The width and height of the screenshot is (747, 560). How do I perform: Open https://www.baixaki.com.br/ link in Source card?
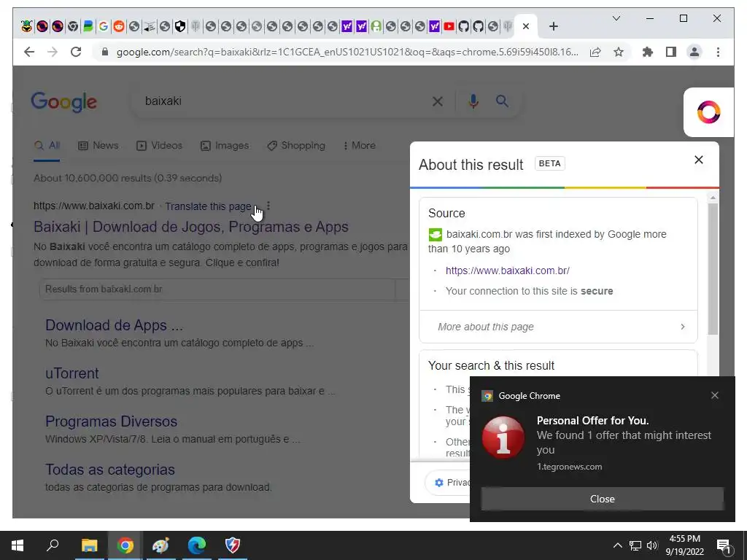508,271
